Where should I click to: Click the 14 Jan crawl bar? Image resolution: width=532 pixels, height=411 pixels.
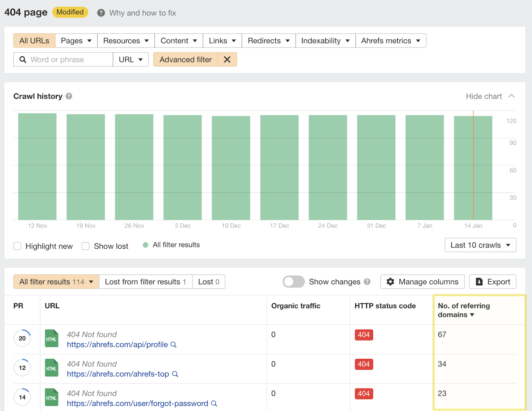473,168
